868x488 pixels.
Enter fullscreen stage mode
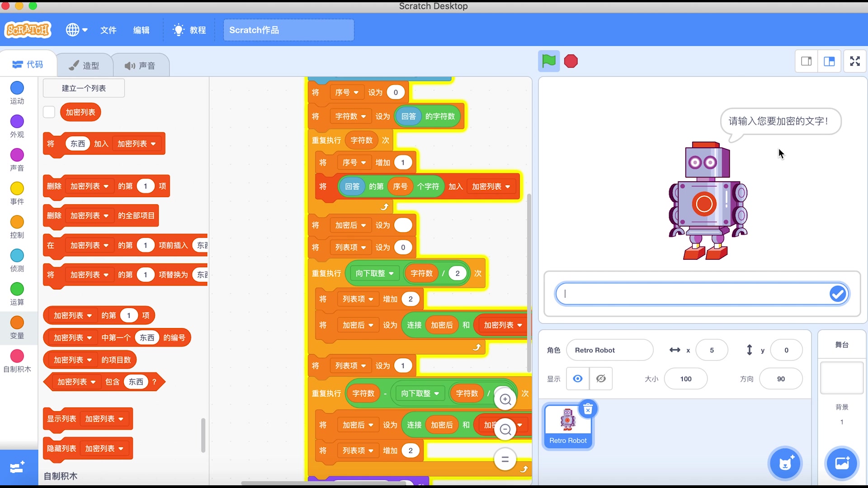pyautogui.click(x=854, y=61)
